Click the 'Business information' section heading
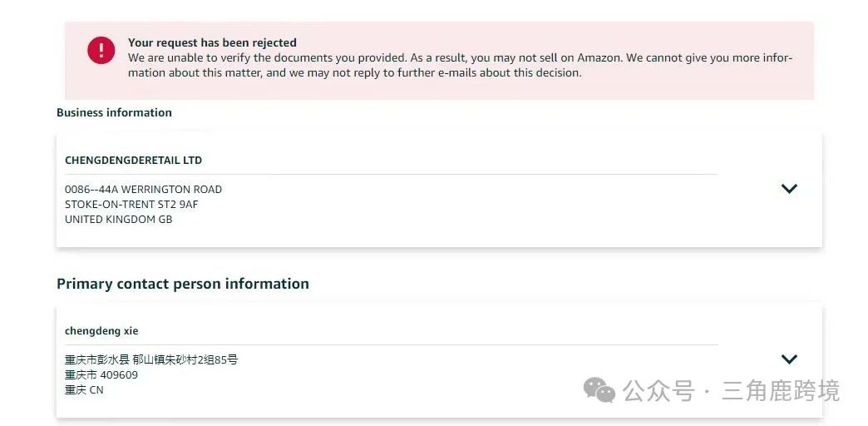This screenshot has width=868, height=426. tap(114, 112)
